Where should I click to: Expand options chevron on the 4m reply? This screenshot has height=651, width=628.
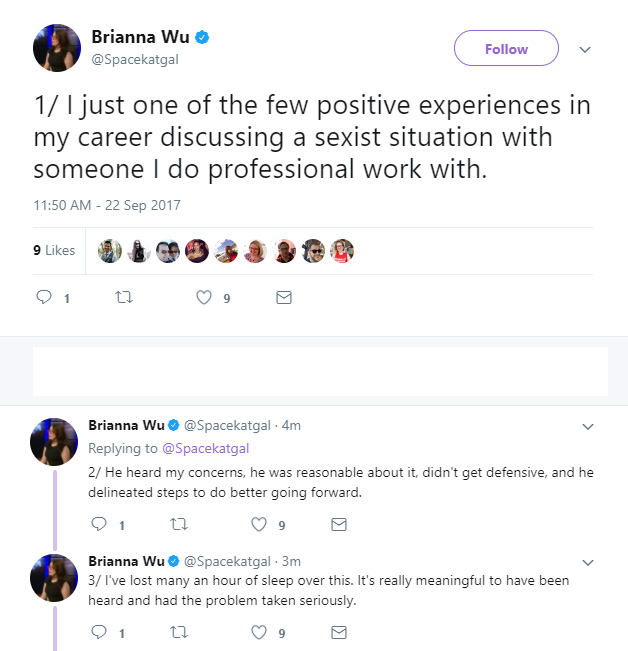[588, 427]
